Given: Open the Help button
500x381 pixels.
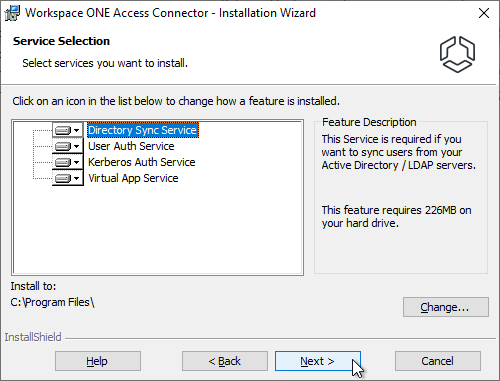Looking at the screenshot, I should [98, 361].
